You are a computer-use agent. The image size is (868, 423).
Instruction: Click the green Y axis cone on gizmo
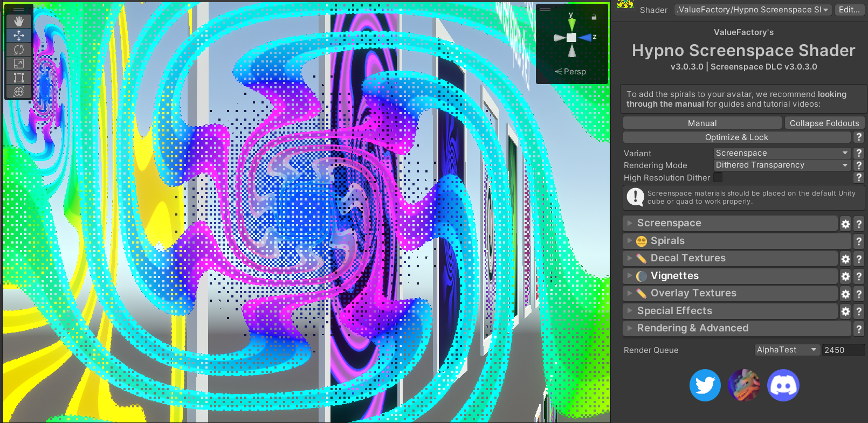point(571,24)
